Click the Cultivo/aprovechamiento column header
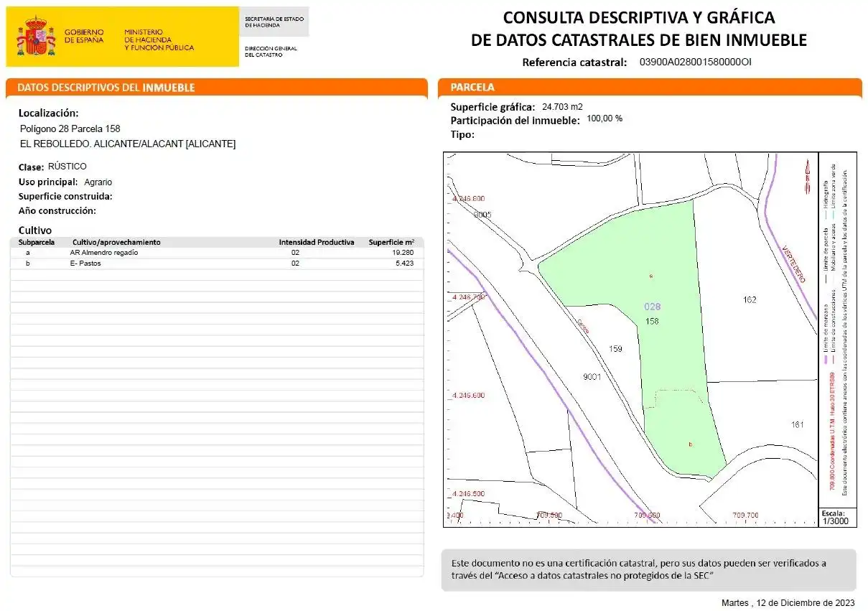The image size is (868, 611). 116,243
